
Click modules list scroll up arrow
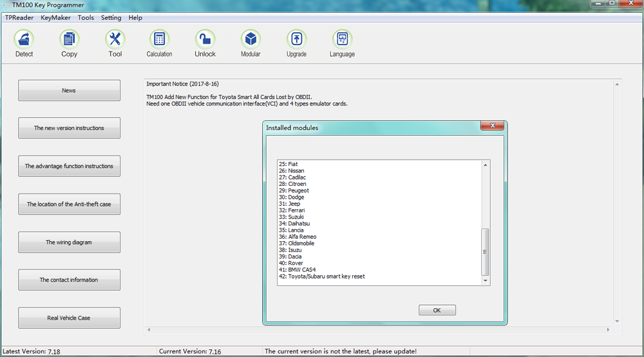point(486,165)
